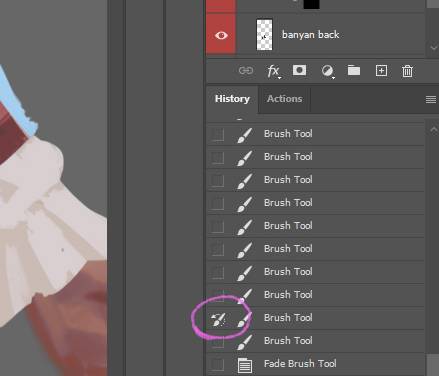Select the Fade Brush Tool history state
This screenshot has height=376, width=439.
[x=315, y=364]
